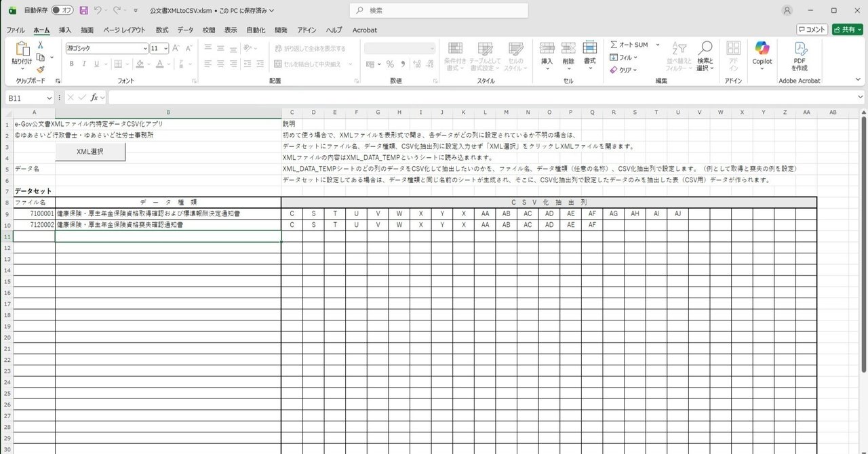This screenshot has width=868, height=454.
Task: Pick the font color swatch with red bar
Action: click(x=160, y=64)
